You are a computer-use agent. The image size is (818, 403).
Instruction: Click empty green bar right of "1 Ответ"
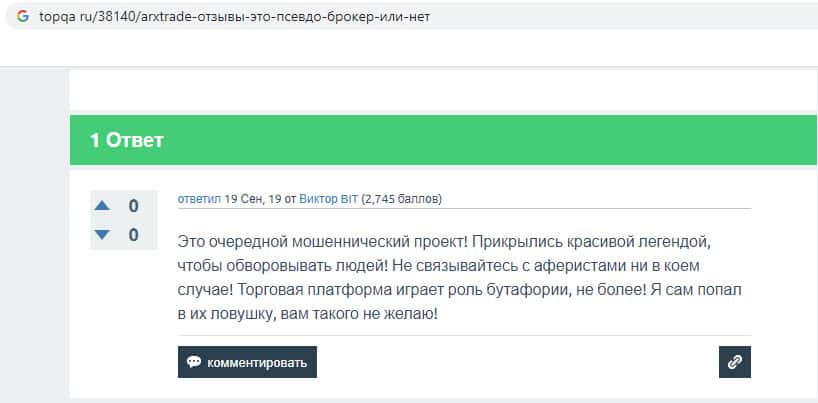click(500, 140)
